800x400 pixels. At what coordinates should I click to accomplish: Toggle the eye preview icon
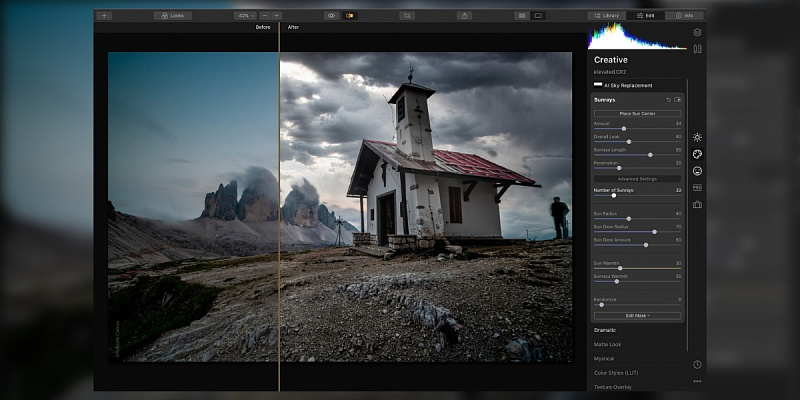(x=331, y=16)
